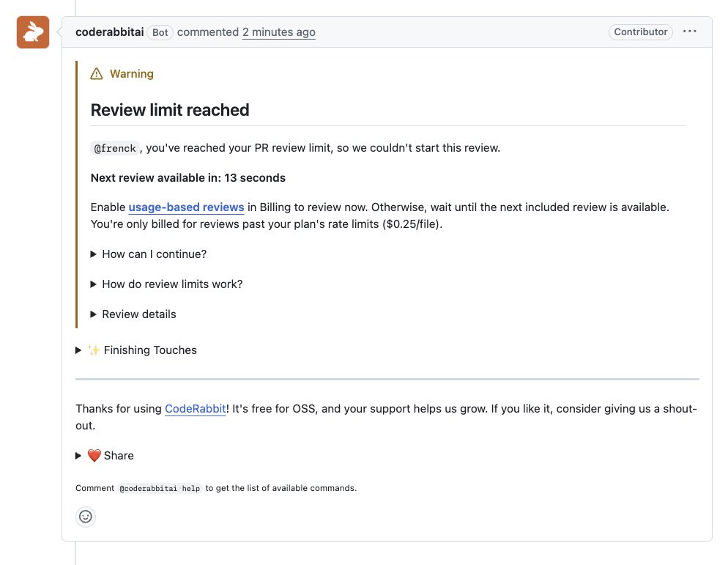Expand the Finishing Touches section
Image resolution: width=728 pixels, height=565 pixels.
(x=136, y=350)
